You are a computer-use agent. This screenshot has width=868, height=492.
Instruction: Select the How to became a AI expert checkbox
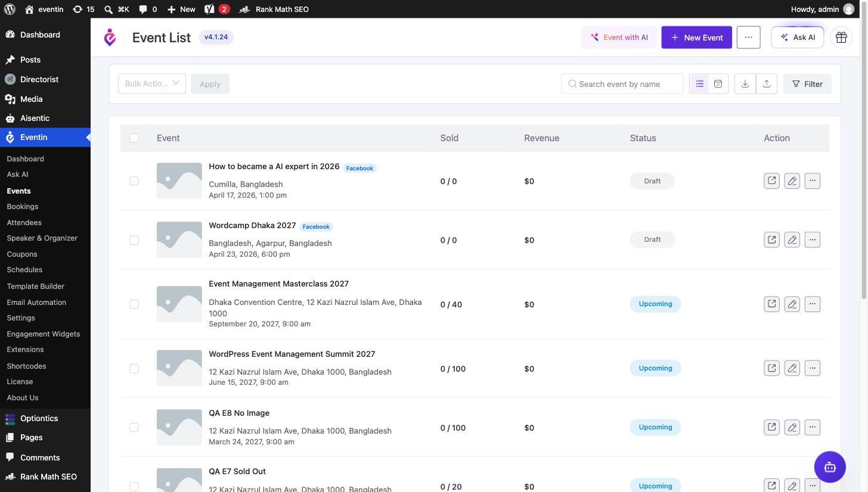point(134,181)
